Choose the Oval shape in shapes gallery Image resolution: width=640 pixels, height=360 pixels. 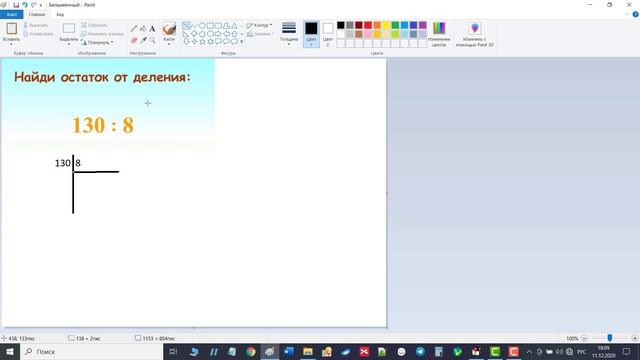click(202, 26)
